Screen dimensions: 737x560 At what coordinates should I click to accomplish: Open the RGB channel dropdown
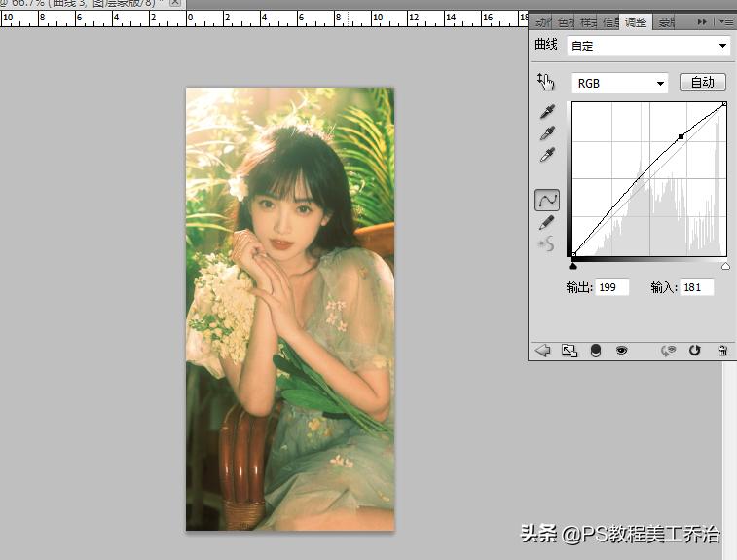(619, 83)
